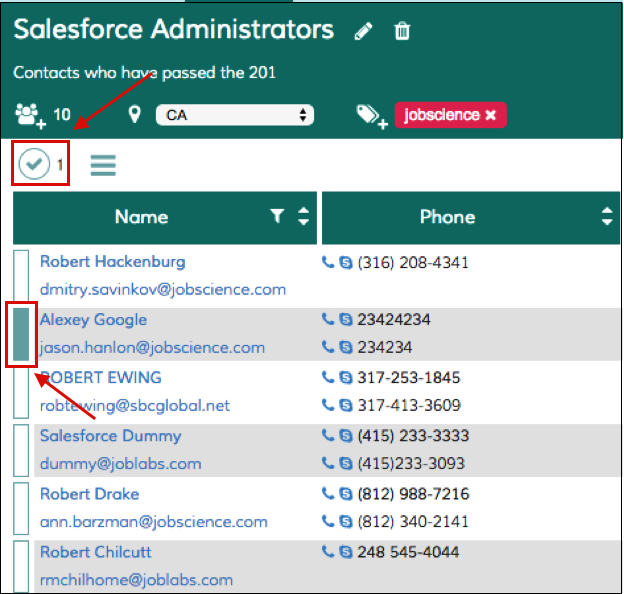
Task: Email jason.hanlon@jobscience.com
Action: (x=152, y=348)
